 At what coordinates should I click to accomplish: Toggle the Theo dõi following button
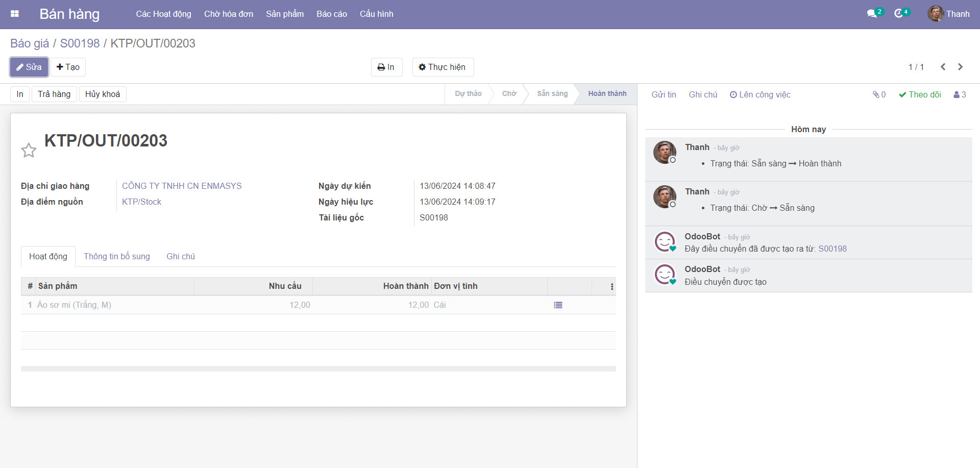point(920,94)
